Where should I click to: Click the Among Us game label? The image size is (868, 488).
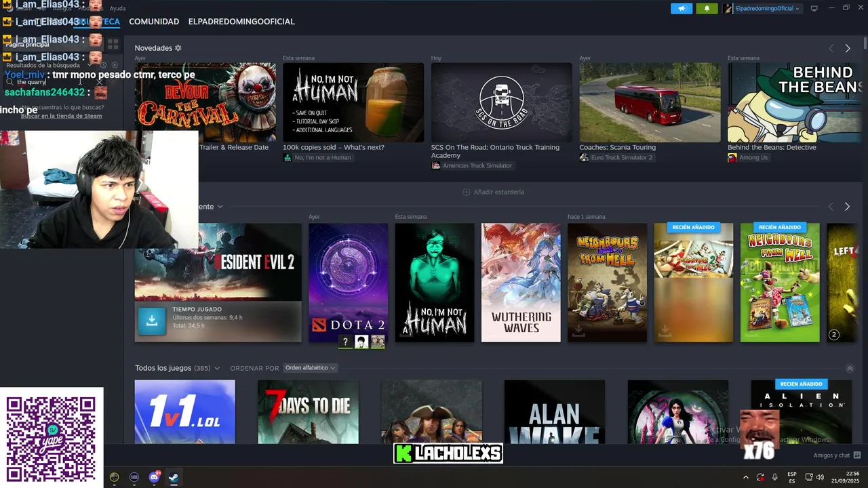(748, 157)
